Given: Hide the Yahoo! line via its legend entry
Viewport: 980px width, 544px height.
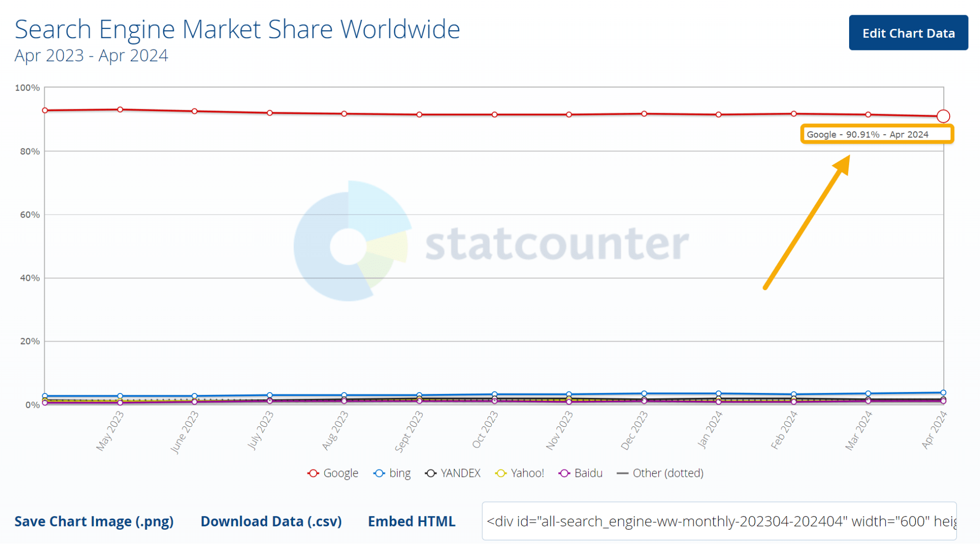Looking at the screenshot, I should click(527, 473).
